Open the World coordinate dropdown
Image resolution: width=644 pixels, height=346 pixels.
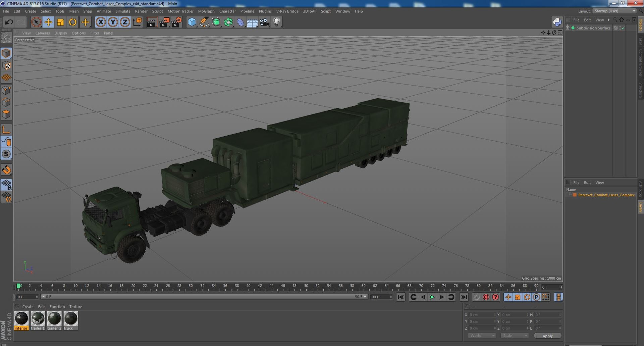482,336
